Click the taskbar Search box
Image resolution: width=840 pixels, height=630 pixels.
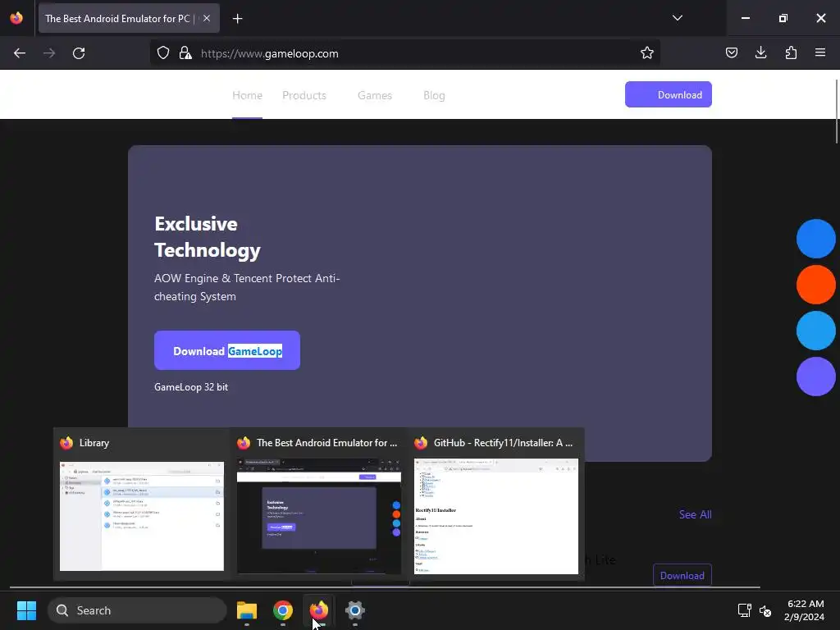coord(137,610)
